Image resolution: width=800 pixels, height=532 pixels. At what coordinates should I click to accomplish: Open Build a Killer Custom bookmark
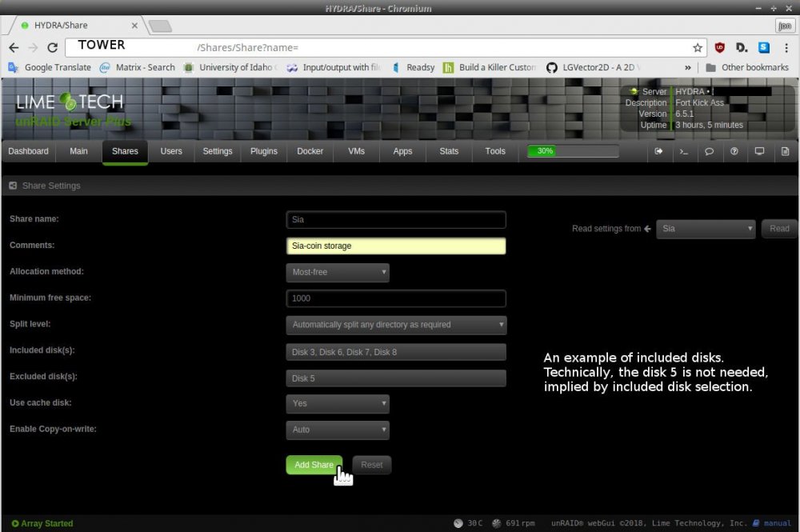tap(491, 67)
